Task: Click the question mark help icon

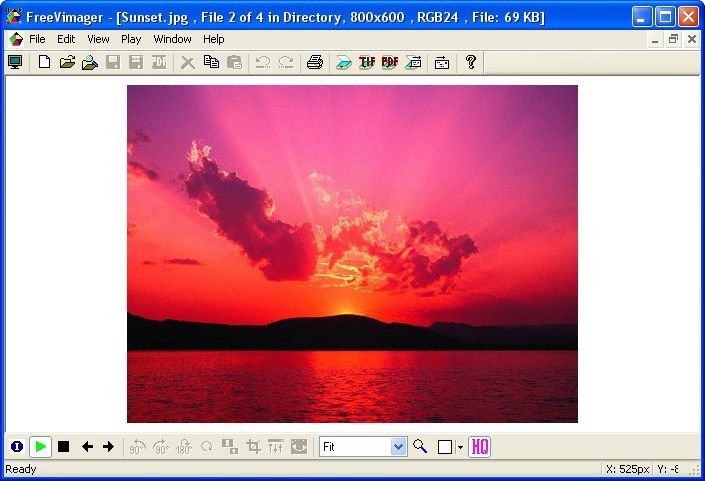Action: click(x=471, y=62)
